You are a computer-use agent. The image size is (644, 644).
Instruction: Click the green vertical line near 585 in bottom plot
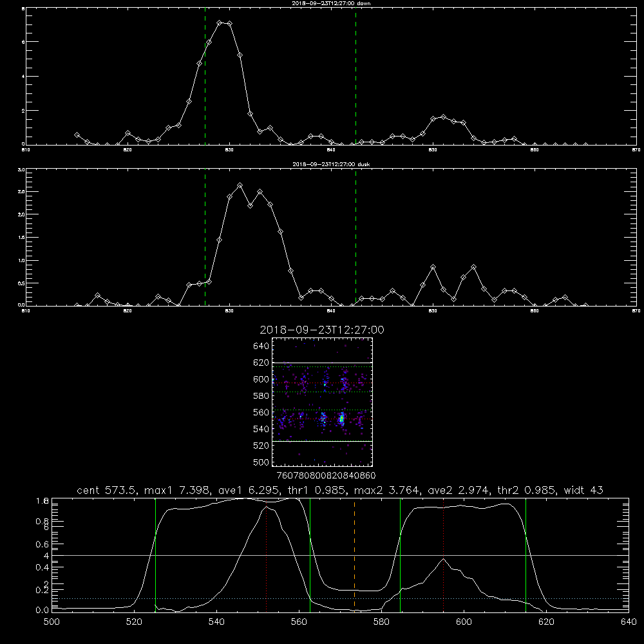[x=400, y=555]
